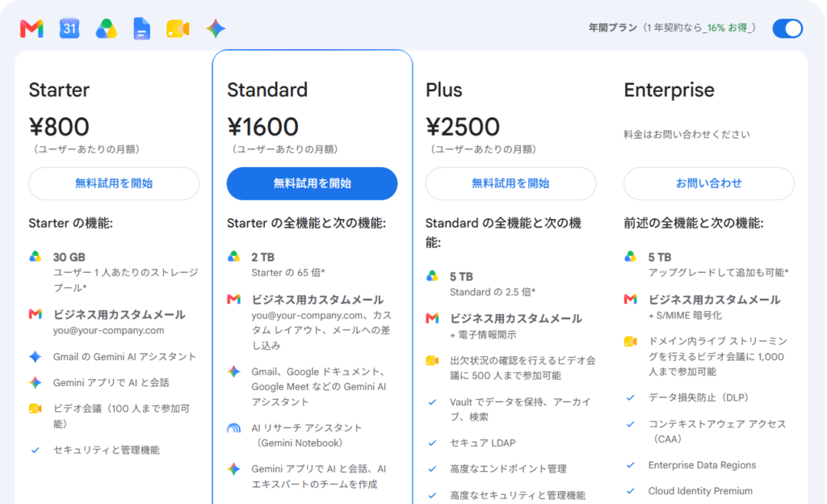Viewport: 827px width, 504px height.
Task: Click Drive icon beside Plus 5 TB
Action: (x=432, y=275)
